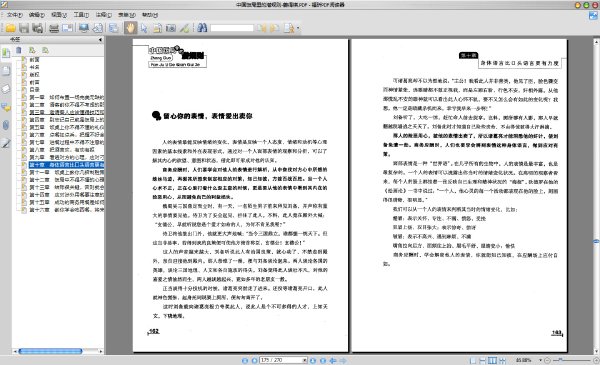Select the arrow selection tool
The height and width of the screenshot is (365, 600).
point(144,28)
